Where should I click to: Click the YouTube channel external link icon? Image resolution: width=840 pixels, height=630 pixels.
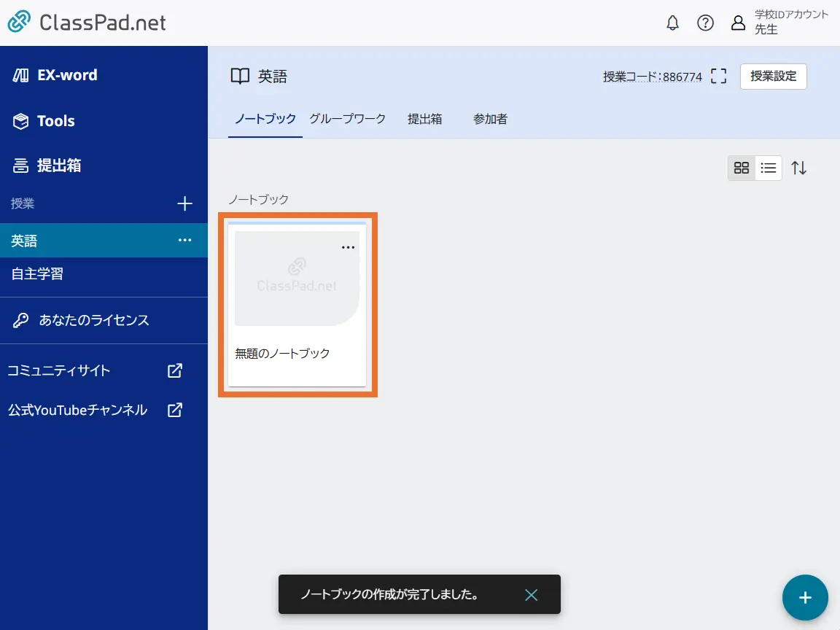tap(175, 410)
